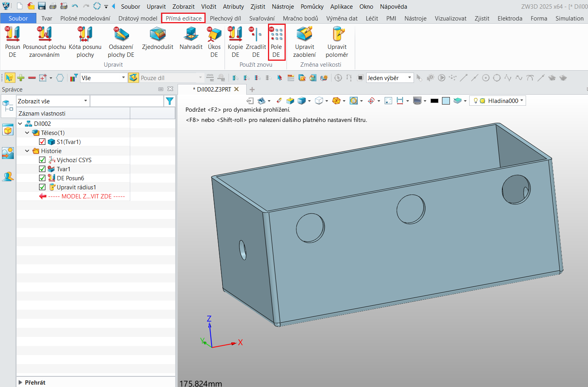Open the Nápověda menu
Viewport: 588px width, 387px height.
[393, 6]
